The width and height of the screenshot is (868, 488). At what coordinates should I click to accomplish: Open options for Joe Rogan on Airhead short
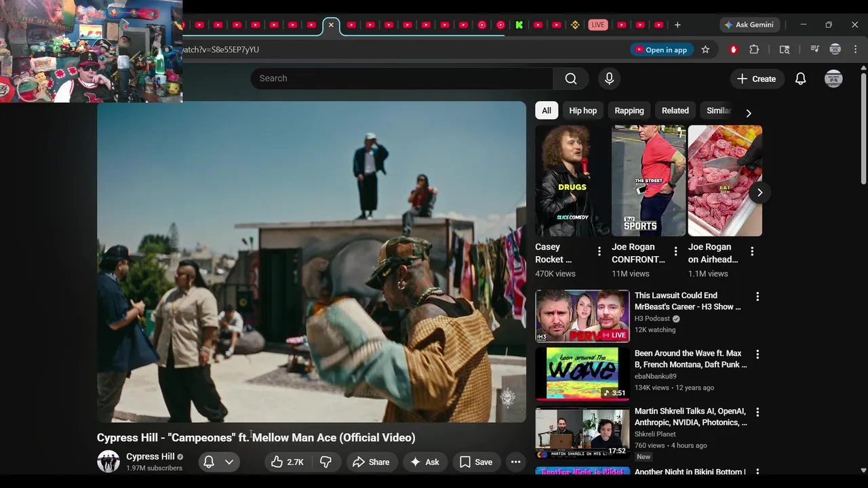point(751,251)
